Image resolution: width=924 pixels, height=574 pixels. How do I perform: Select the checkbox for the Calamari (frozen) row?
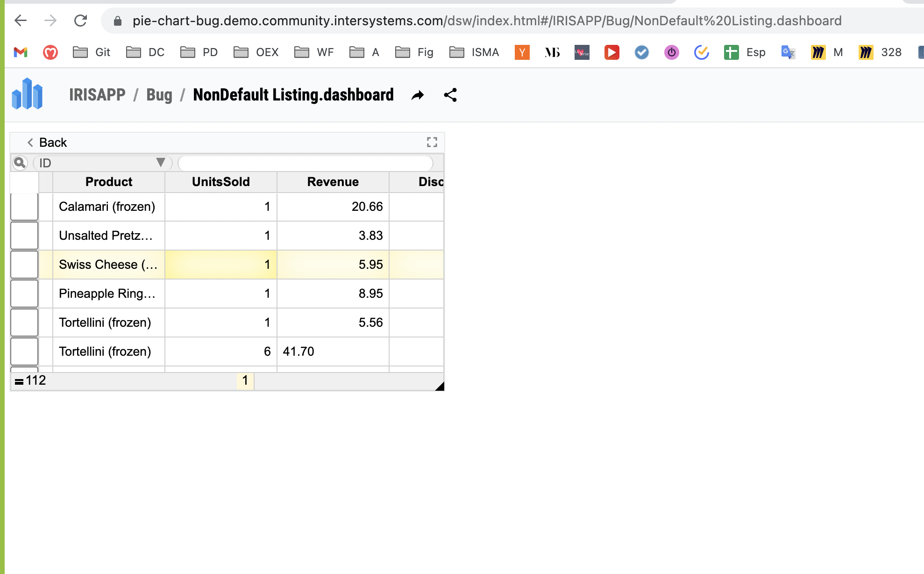click(24, 206)
